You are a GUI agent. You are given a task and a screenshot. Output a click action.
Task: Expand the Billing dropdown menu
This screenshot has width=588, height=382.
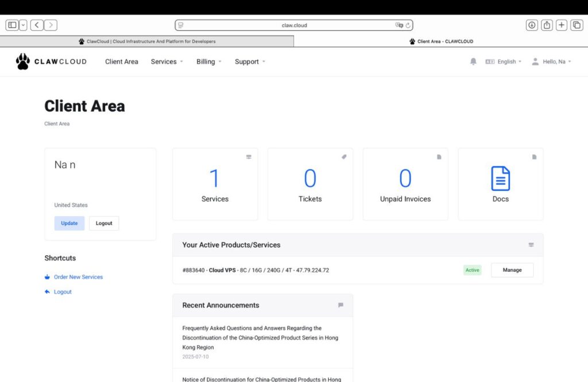pos(208,61)
